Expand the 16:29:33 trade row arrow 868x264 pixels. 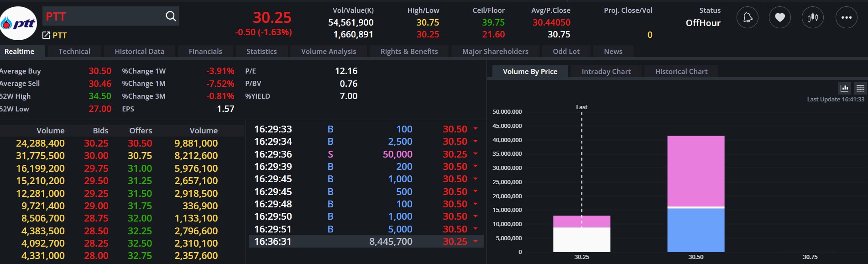click(476, 129)
